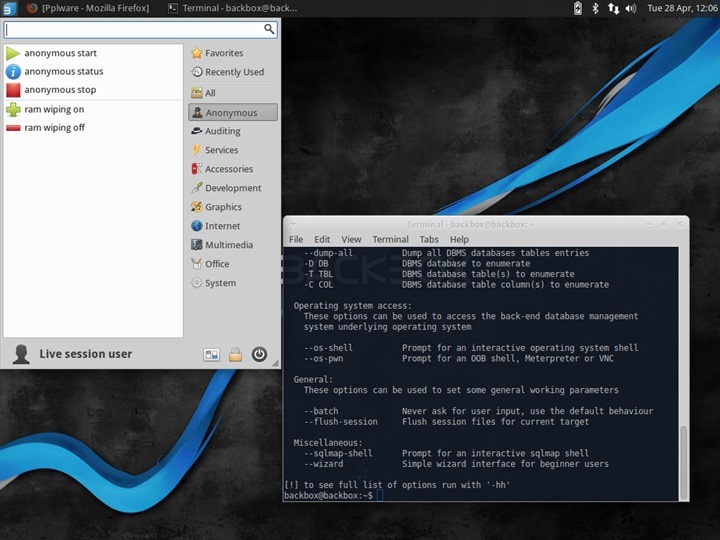The width and height of the screenshot is (720, 540).
Task: Open Services category
Action: point(233,150)
